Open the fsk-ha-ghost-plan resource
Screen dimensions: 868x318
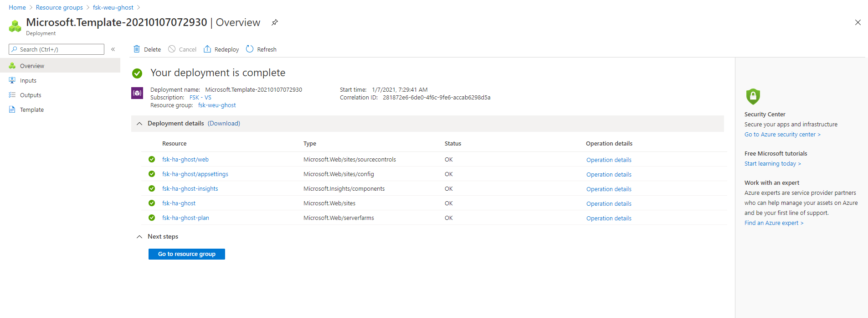(x=185, y=218)
